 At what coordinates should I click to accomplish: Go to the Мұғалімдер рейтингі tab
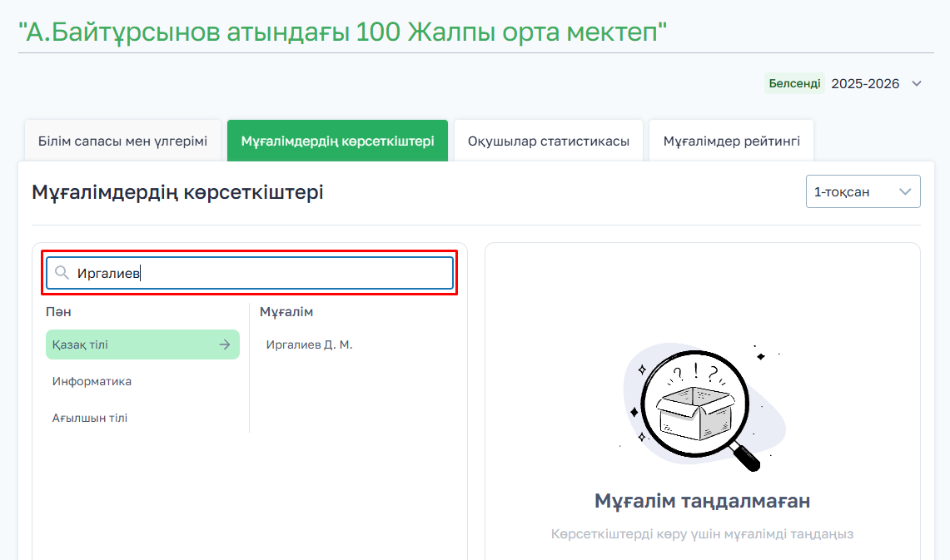click(731, 141)
